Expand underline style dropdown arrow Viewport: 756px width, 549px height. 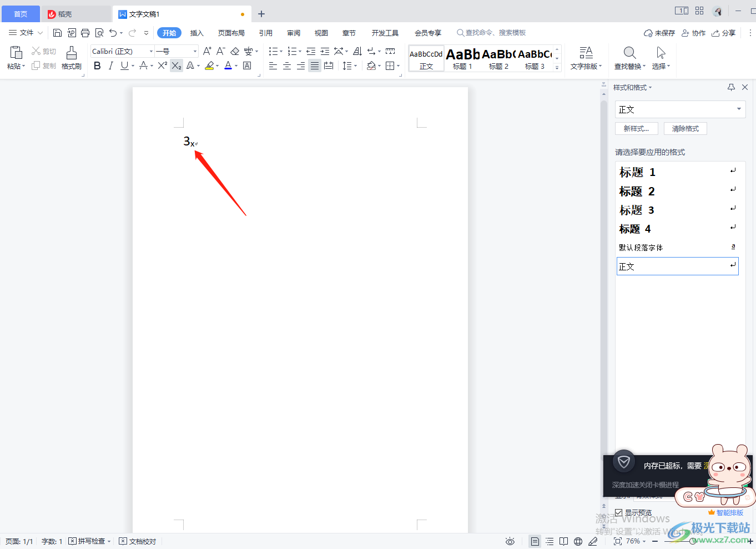pyautogui.click(x=133, y=66)
